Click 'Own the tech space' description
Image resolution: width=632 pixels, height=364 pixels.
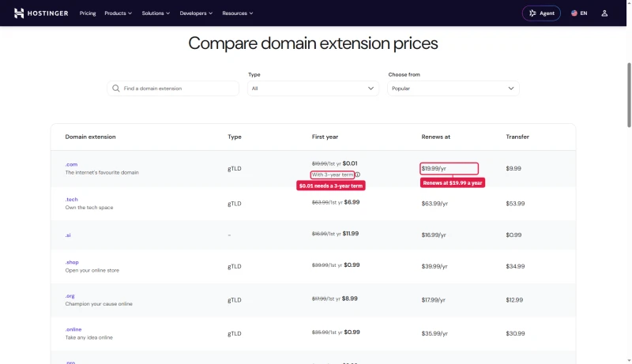(89, 208)
